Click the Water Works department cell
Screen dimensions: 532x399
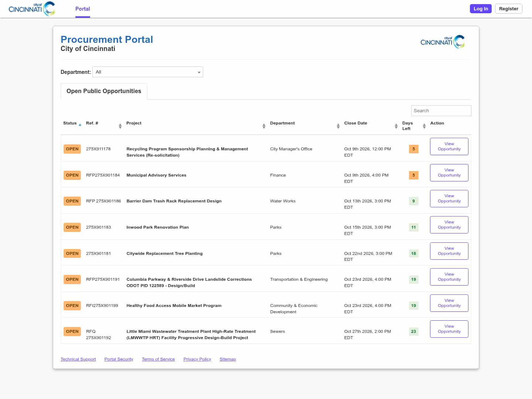click(x=283, y=201)
